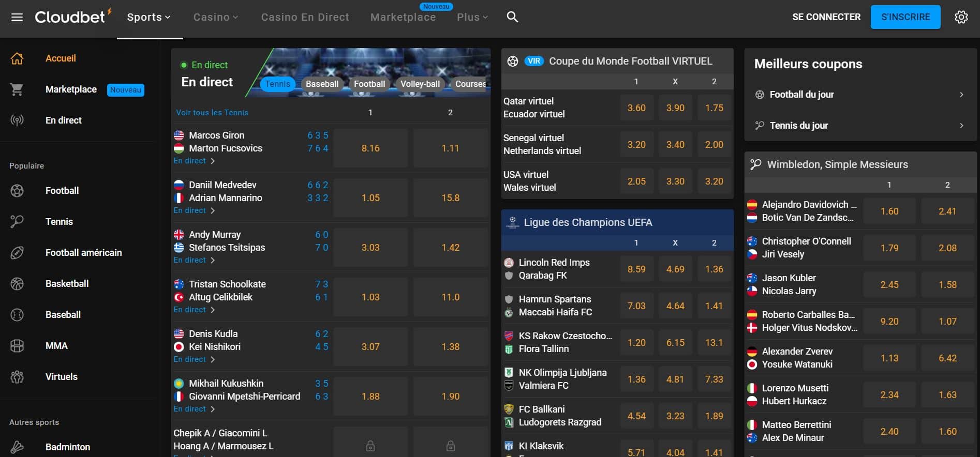Open Marketplace in top navigation
This screenshot has height=457, width=980.
pos(403,17)
